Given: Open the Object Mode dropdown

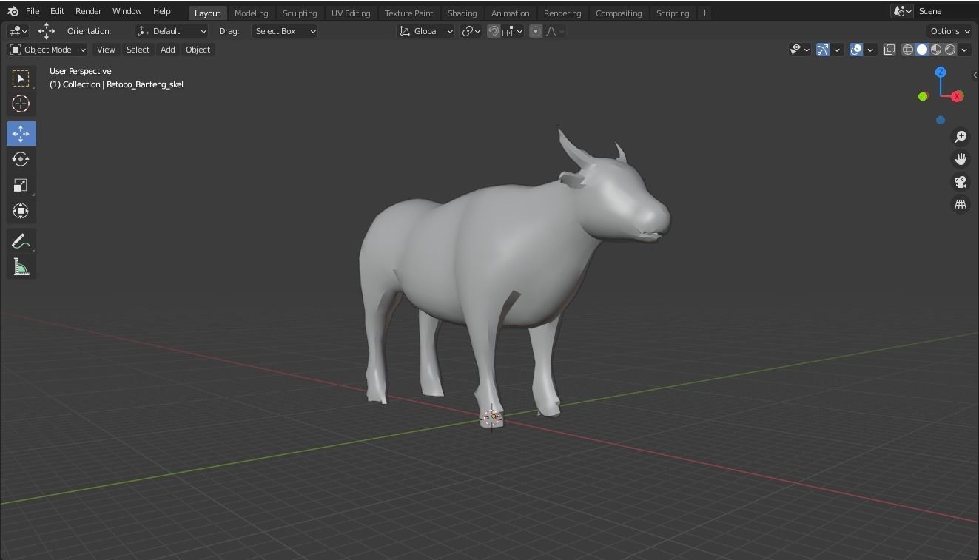Looking at the screenshot, I should pyautogui.click(x=48, y=50).
